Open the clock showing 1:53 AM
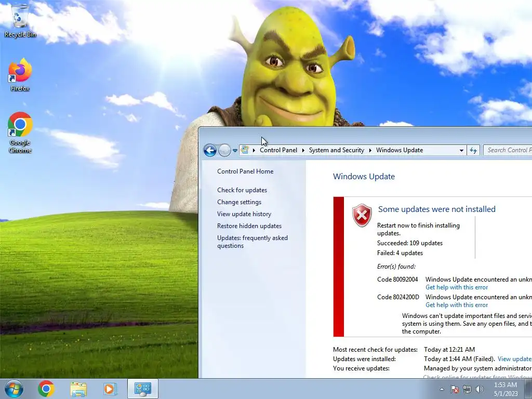Viewport: 532px width, 399px height. (x=506, y=389)
